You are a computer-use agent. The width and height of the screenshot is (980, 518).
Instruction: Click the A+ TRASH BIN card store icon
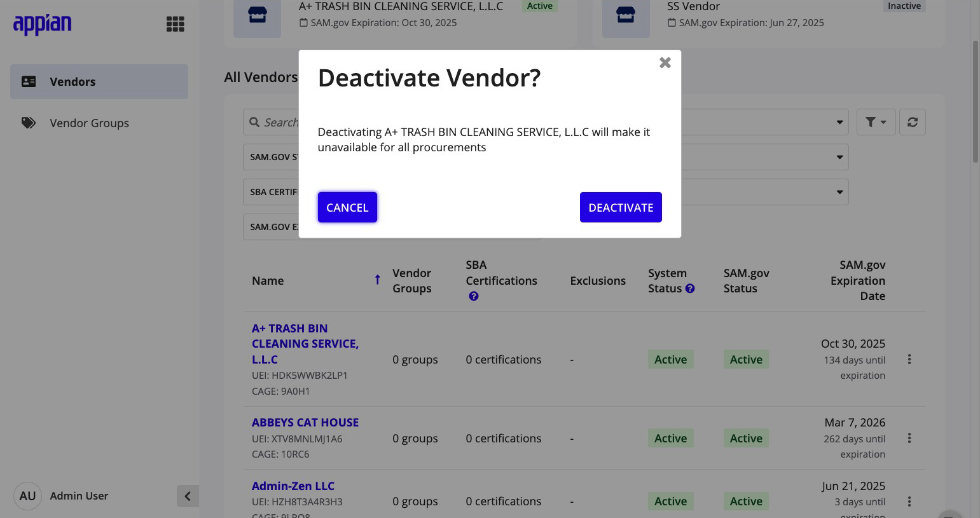[x=257, y=15]
